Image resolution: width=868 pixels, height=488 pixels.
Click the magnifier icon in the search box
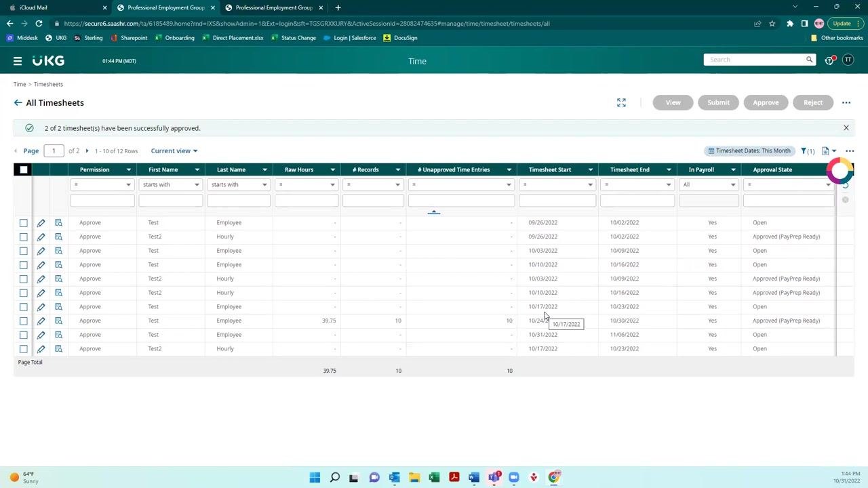(809, 60)
